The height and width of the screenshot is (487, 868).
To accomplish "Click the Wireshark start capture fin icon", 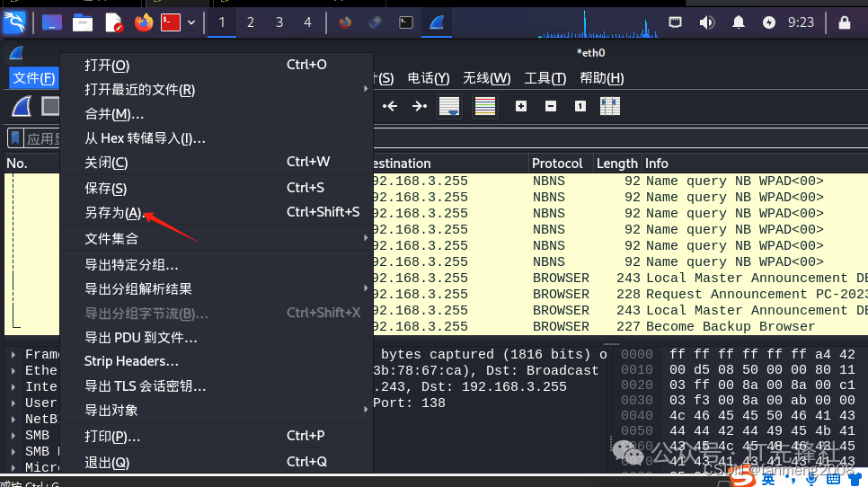I will point(22,107).
